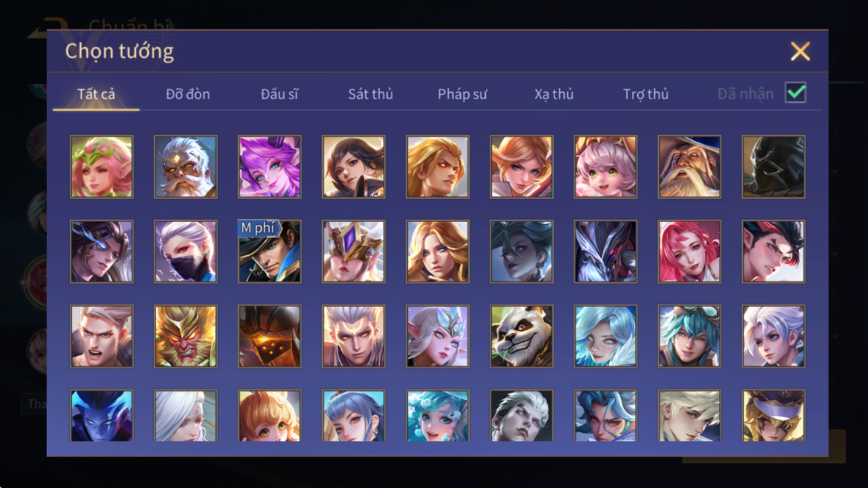Select the panda hero portrait
Image resolution: width=868 pixels, height=488 pixels.
(x=521, y=337)
